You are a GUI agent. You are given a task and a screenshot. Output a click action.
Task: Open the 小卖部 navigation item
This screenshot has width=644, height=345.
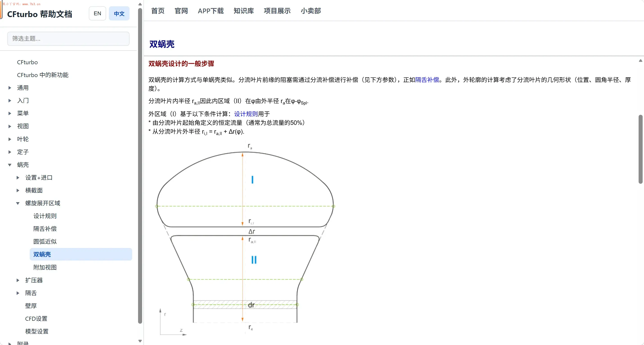(x=311, y=11)
